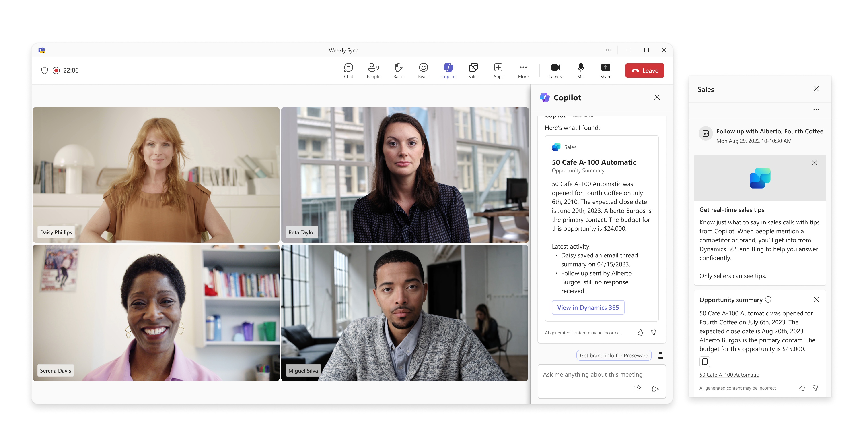Open the title bar ellipsis menu

coord(608,50)
